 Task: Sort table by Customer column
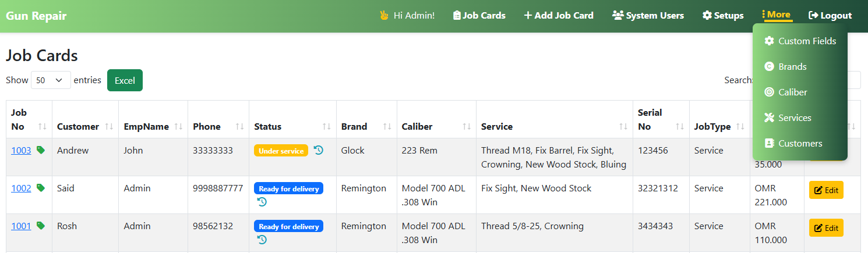pos(85,119)
